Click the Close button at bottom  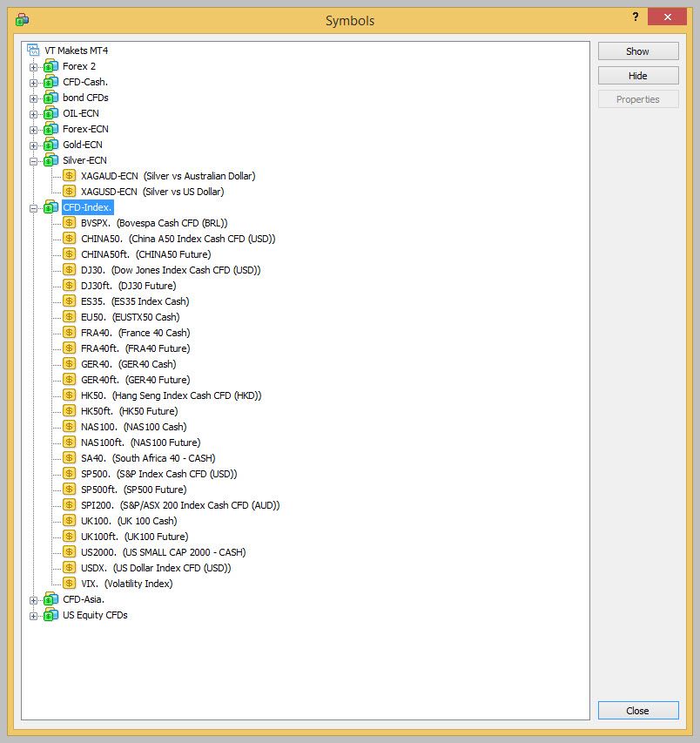638,710
